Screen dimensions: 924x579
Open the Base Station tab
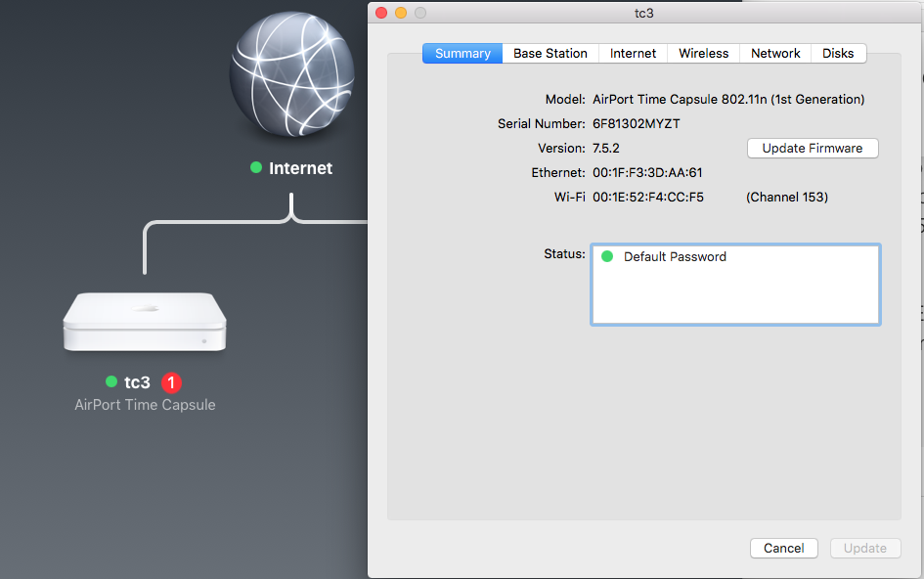click(550, 53)
